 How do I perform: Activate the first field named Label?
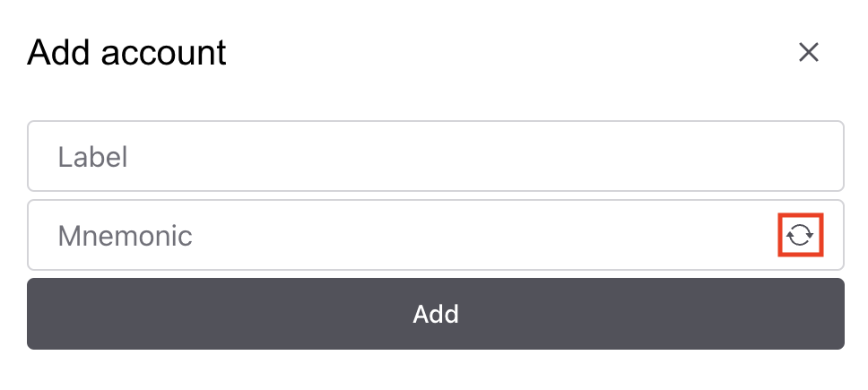pyautogui.click(x=435, y=157)
